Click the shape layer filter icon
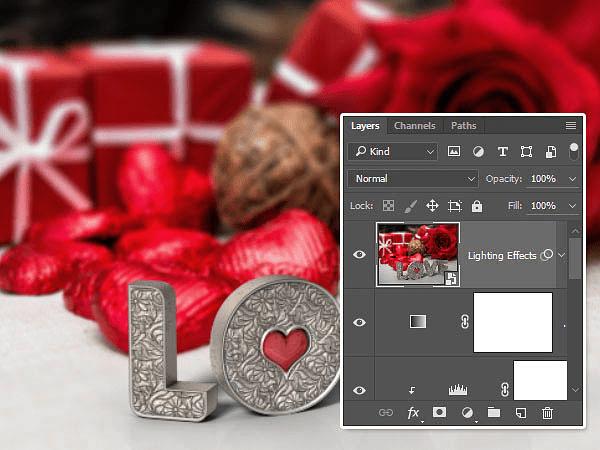This screenshot has width=600, height=450. pos(526,152)
